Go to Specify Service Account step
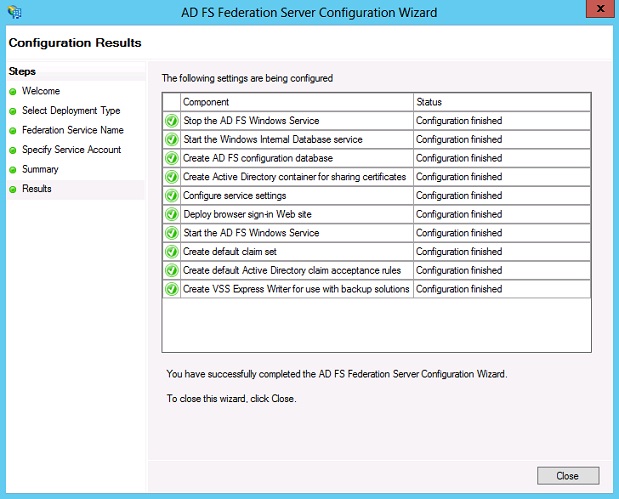Screen dimensions: 619x499 point(71,150)
